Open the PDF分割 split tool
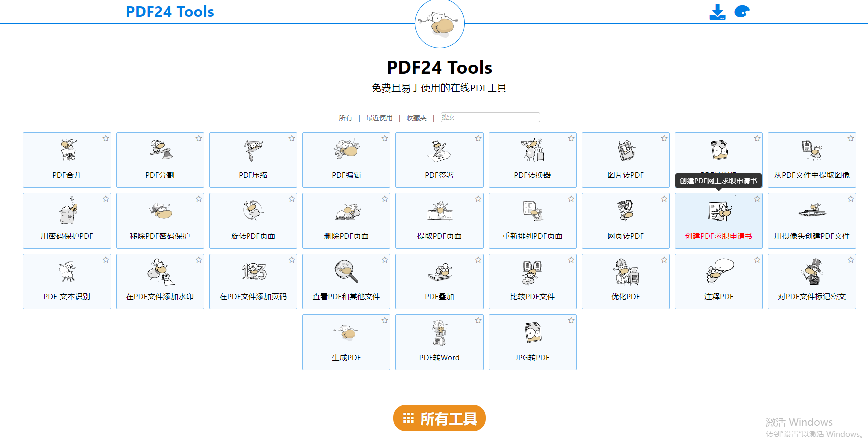The width and height of the screenshot is (868, 439). [x=160, y=160]
